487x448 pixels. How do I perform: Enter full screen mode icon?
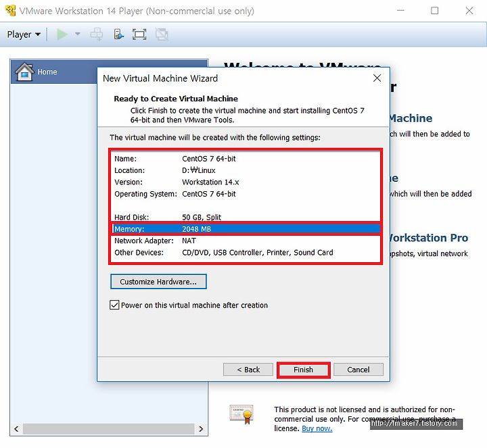(139, 34)
